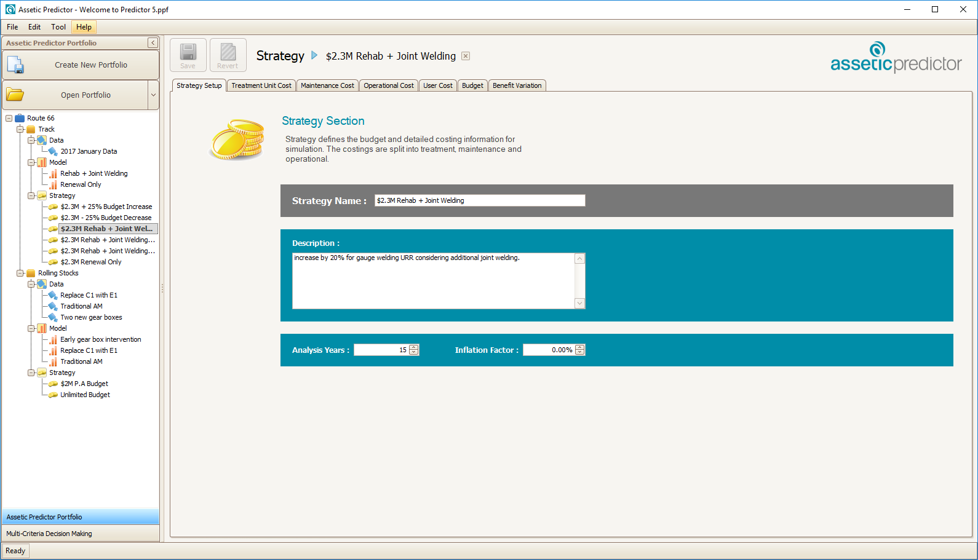This screenshot has width=978, height=560.
Task: Select the Multi-Criteria Decision Making panel
Action: coord(81,534)
